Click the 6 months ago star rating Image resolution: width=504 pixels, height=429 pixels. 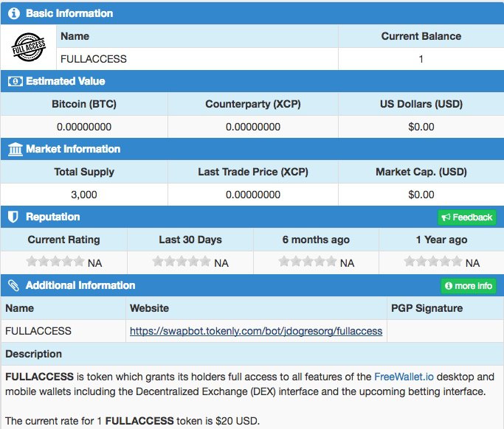(307, 262)
